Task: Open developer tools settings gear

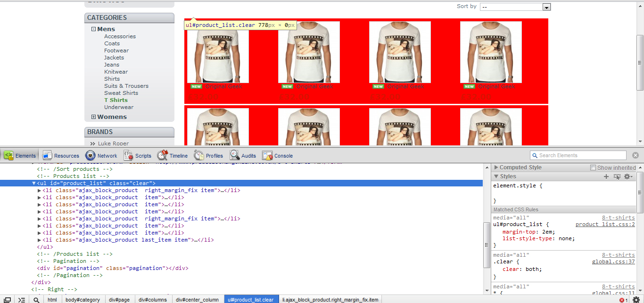Action: click(636, 300)
